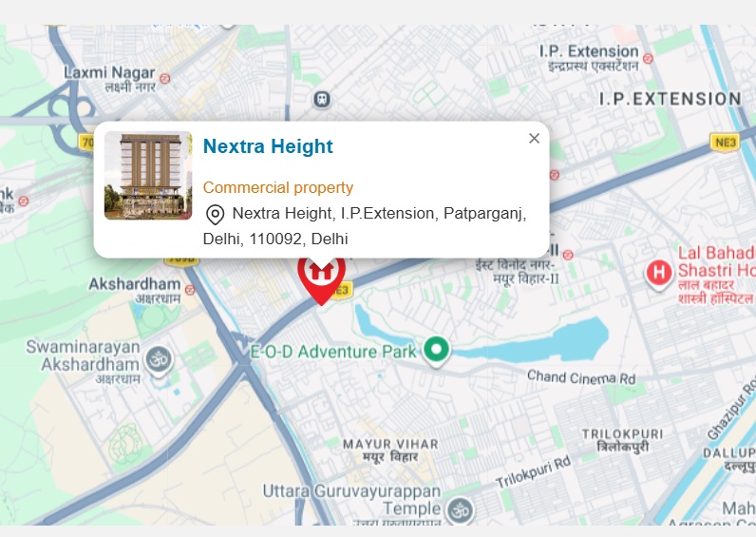Click the metro icon right of popup top

pos(555,175)
